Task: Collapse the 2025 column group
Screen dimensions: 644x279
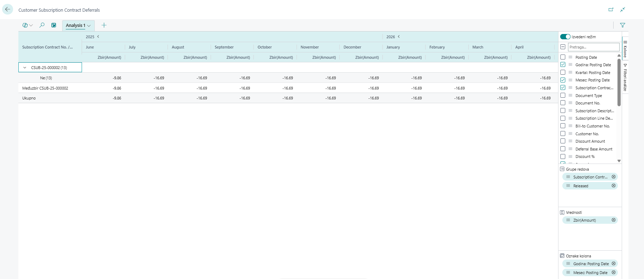Action: [98, 36]
